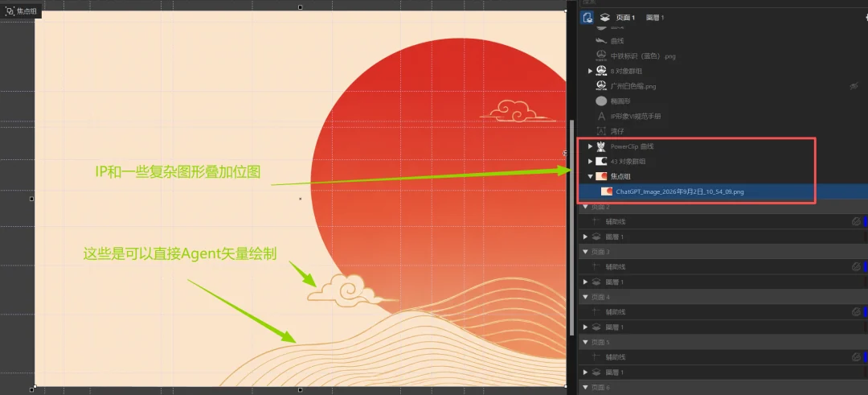Switch to 页面 1 breadcrumb in docker header
868x395 pixels.
click(625, 18)
